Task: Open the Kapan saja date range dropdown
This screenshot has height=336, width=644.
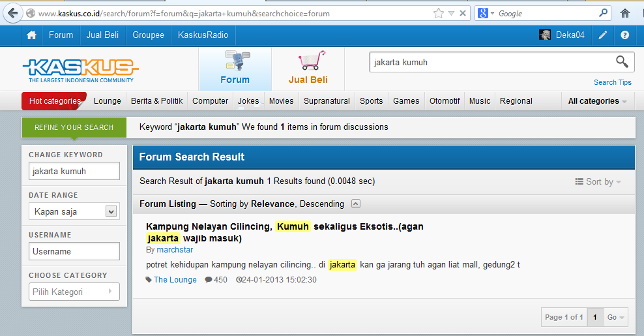Action: (x=74, y=211)
